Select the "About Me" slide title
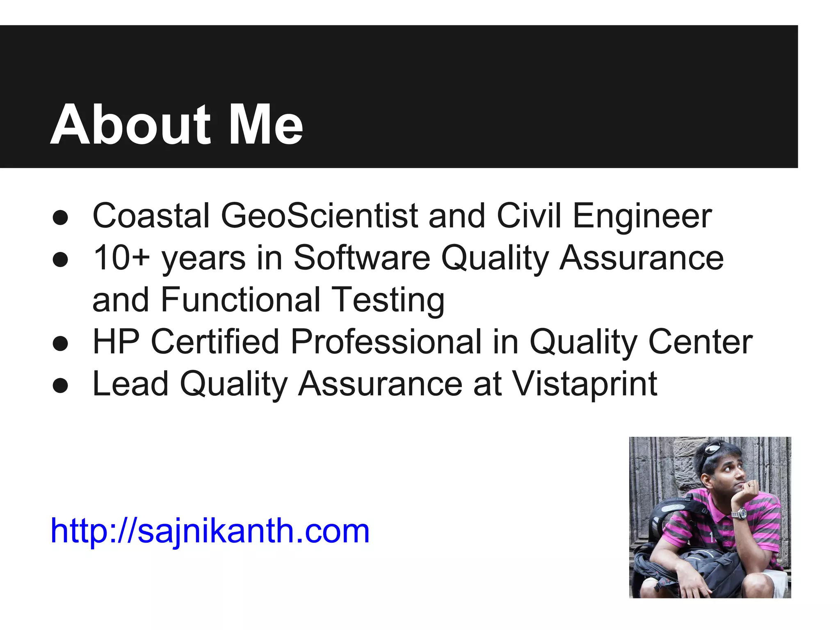 [177, 124]
